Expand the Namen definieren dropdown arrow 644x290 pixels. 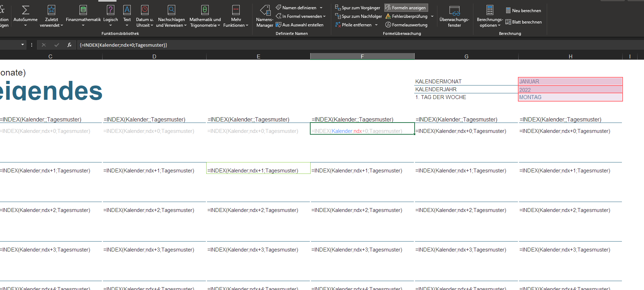point(321,8)
